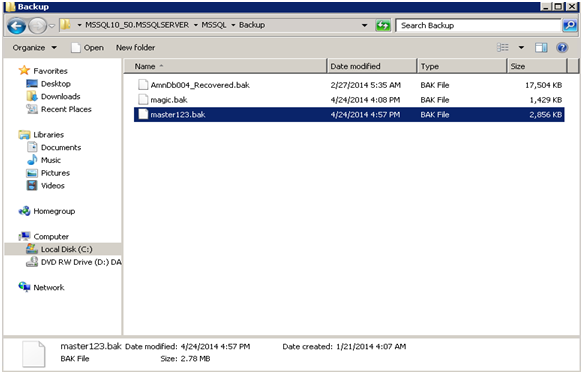The image size is (583, 374).
Task: Open the view options dropdown arrow
Action: coord(521,48)
